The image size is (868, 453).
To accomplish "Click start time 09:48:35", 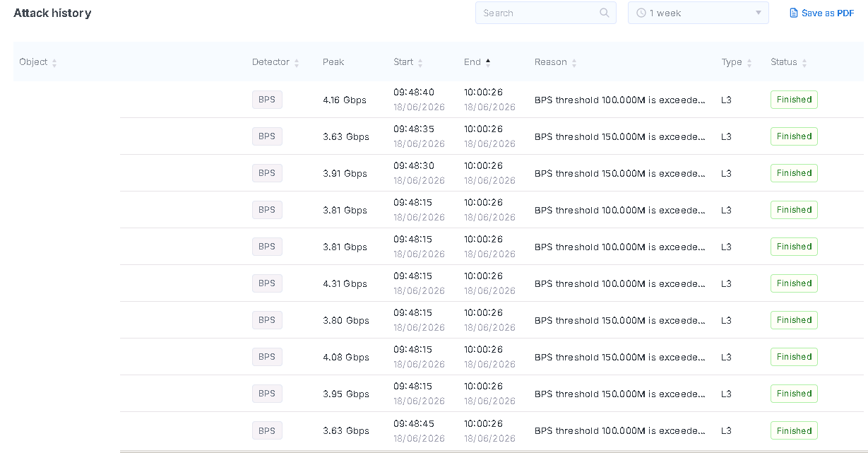I will point(414,129).
